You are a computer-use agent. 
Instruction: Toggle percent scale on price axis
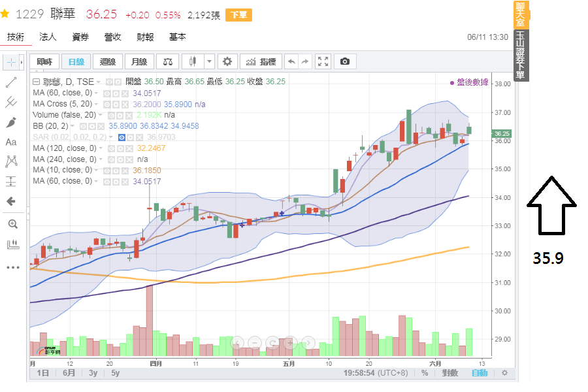pos(425,373)
